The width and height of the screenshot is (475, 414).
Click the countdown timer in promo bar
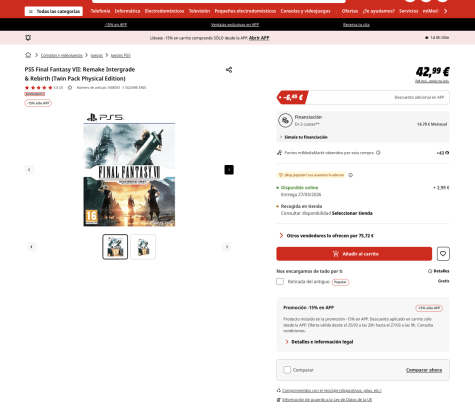point(437,38)
